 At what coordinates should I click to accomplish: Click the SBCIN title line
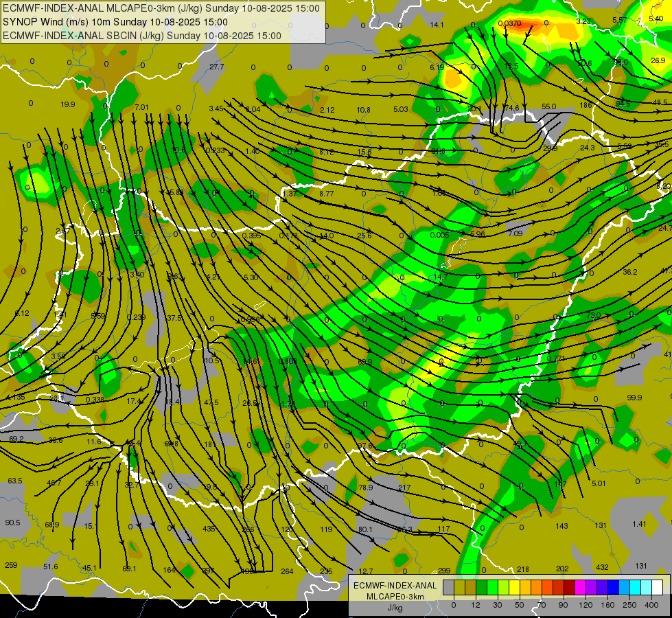[142, 36]
